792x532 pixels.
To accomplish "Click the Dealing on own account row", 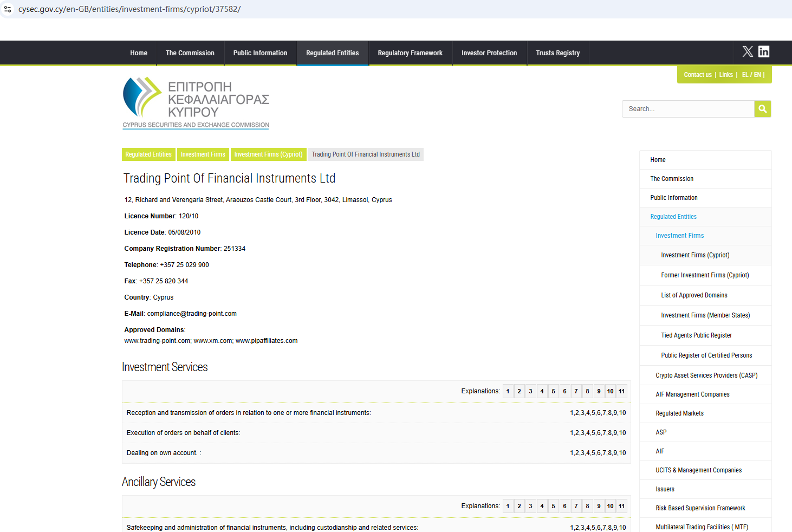I will (376, 453).
